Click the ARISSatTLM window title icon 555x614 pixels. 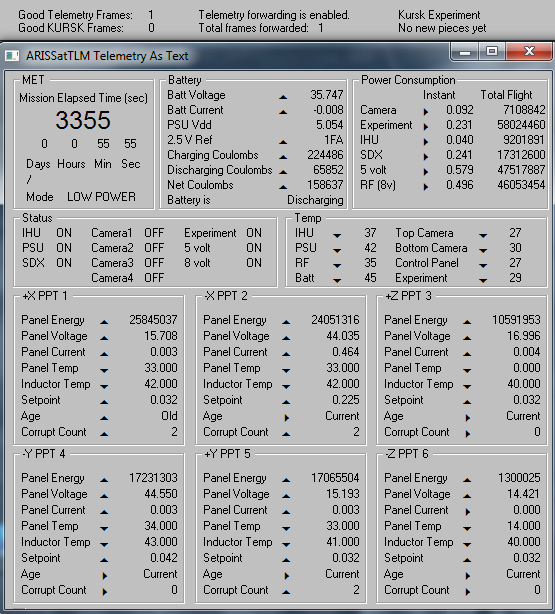coord(12,56)
